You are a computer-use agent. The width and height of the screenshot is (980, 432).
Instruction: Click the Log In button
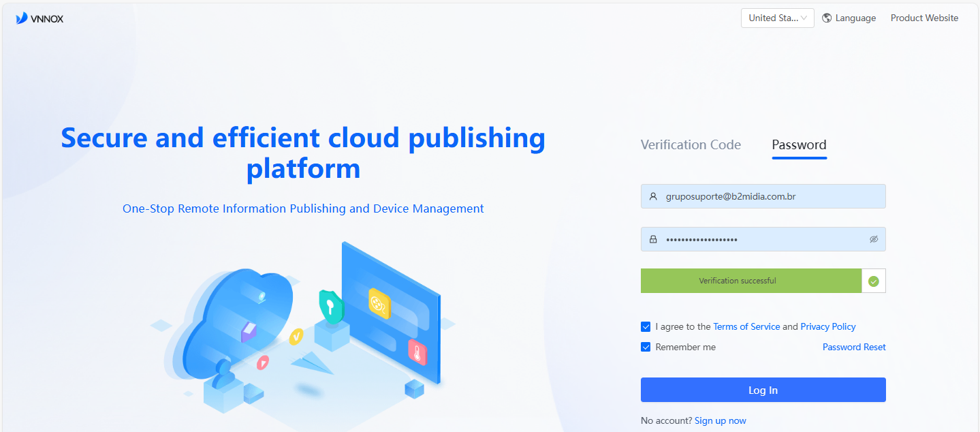tap(763, 390)
